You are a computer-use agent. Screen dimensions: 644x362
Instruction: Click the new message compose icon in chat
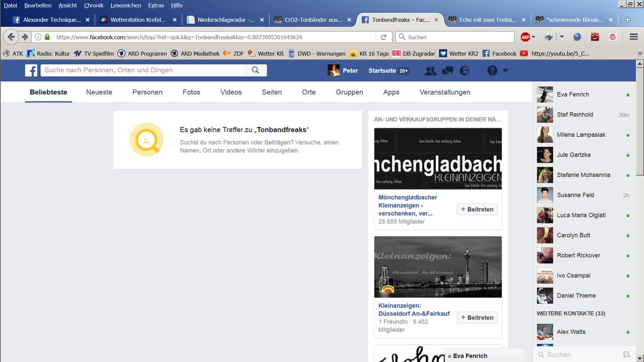coord(626,354)
